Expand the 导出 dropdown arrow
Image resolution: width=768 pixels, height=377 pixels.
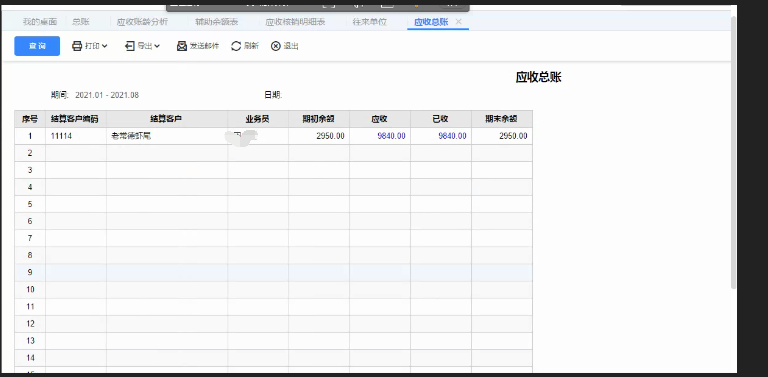[157, 46]
